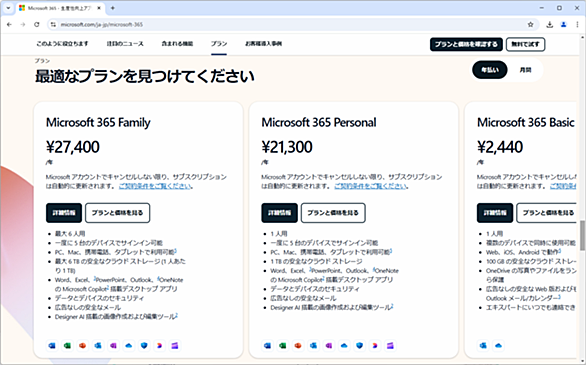
Task: Click the Outlook icon in Microsoft 365 Family card
Action: click(98, 346)
